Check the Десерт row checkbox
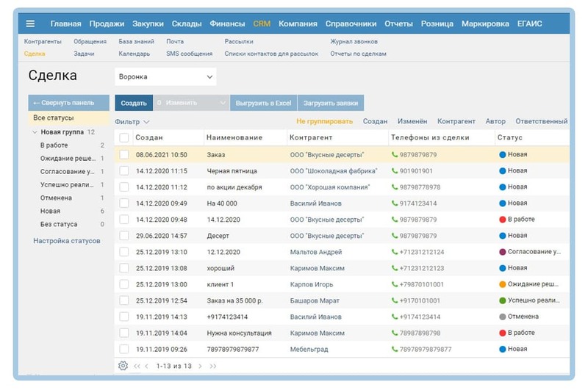Screen dimensions: 588x390 click(x=124, y=236)
